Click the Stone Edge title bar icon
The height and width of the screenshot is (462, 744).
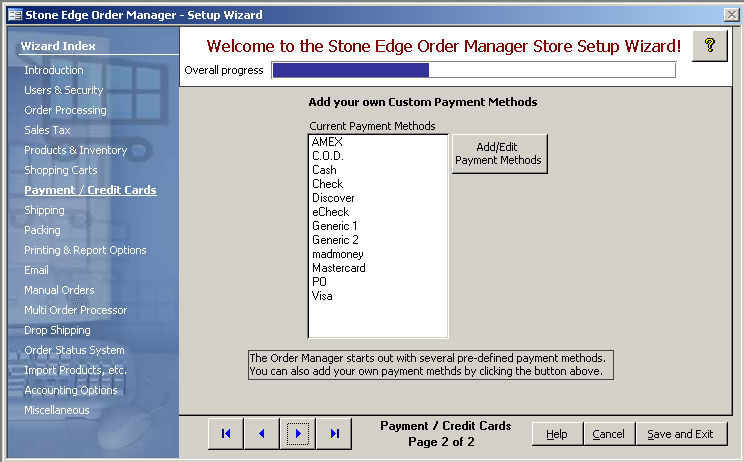[15, 15]
